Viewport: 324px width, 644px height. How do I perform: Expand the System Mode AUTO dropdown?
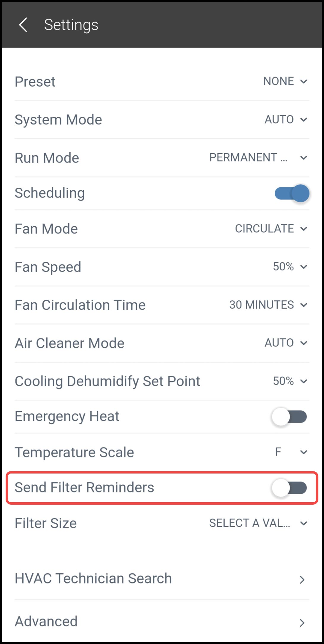coord(285,119)
